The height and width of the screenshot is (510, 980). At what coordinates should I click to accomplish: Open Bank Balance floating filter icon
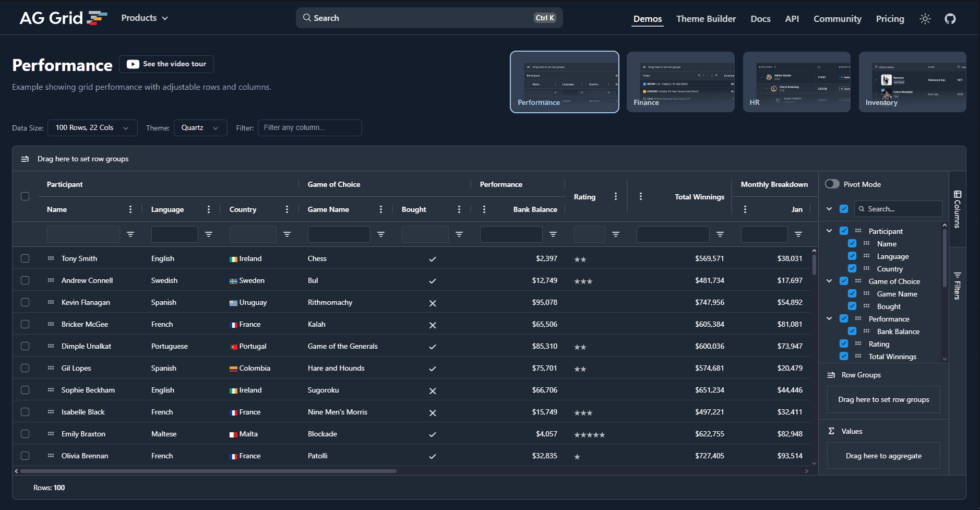pos(553,234)
